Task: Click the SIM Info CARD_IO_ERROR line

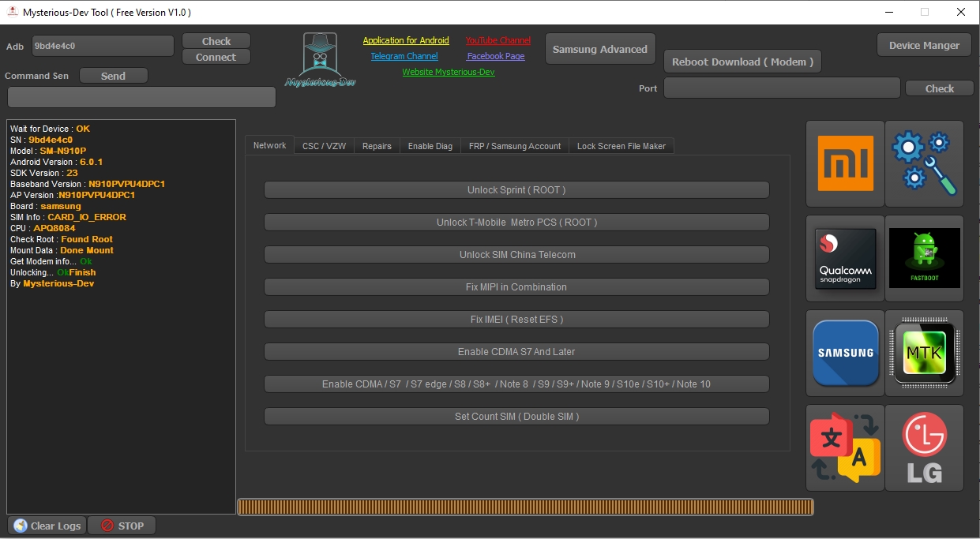Action: (68, 217)
